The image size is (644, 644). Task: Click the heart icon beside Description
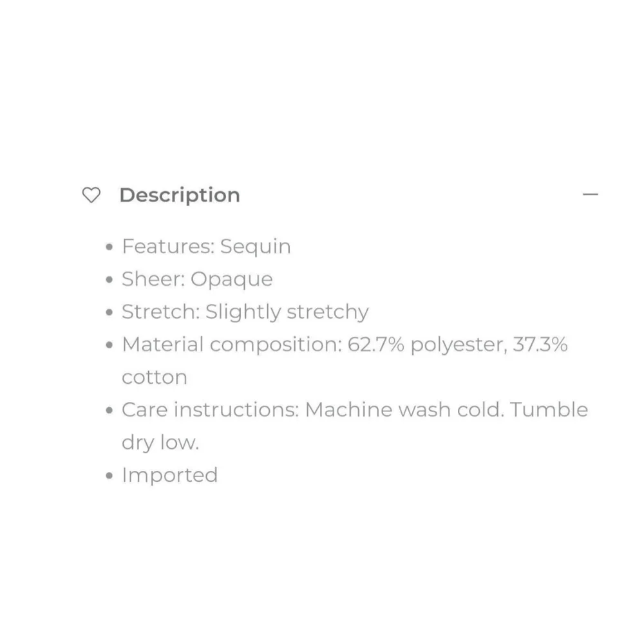click(x=92, y=195)
